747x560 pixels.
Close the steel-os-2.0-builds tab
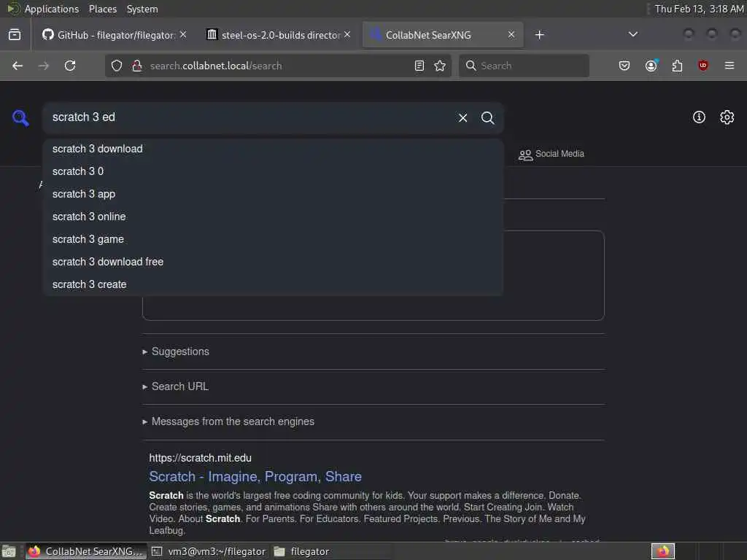347,35
